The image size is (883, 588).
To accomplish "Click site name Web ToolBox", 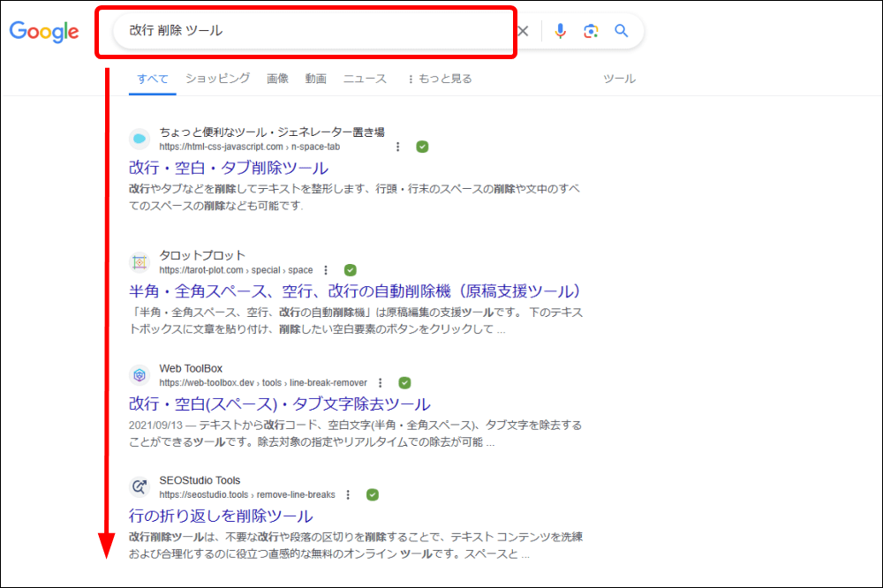I will coord(191,368).
